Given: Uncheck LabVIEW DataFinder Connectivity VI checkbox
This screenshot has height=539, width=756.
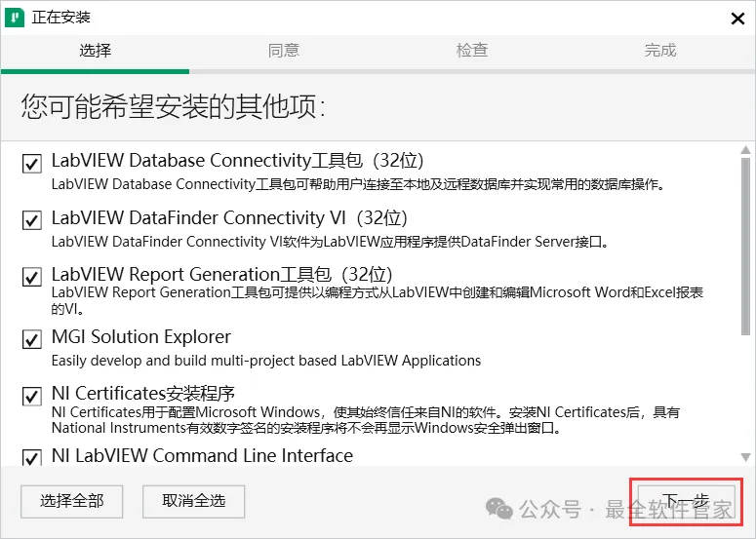Looking at the screenshot, I should 32,220.
